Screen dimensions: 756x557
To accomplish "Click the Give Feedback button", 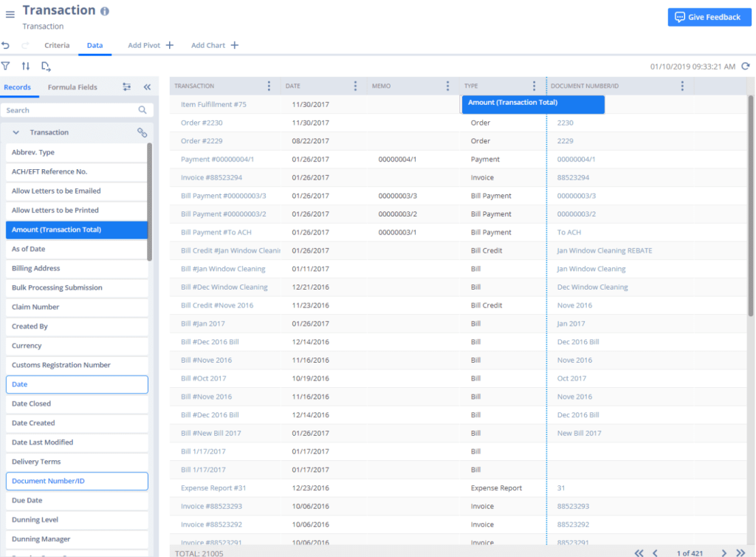I will coord(709,18).
